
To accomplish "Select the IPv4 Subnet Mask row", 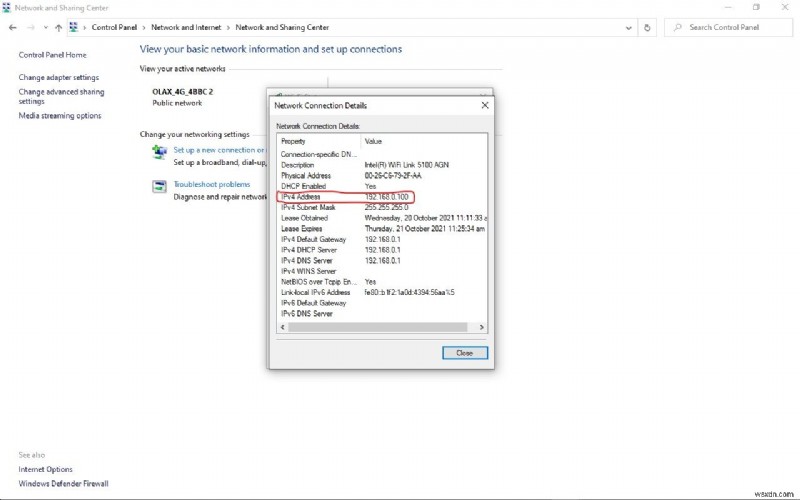I will pyautogui.click(x=382, y=208).
